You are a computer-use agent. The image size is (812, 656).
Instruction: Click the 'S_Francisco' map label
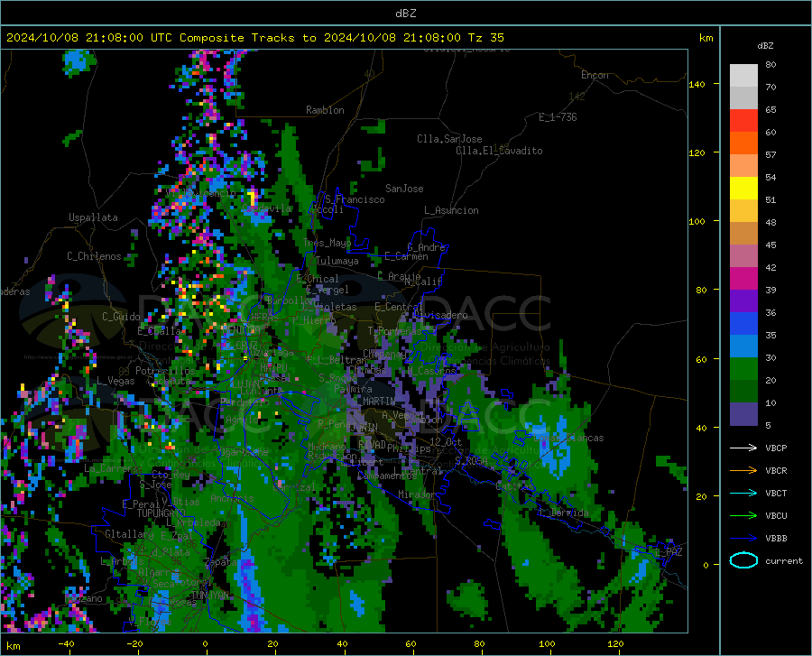[355, 199]
